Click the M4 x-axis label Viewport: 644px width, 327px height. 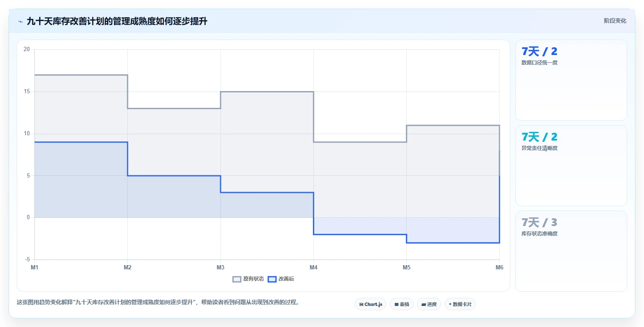[313, 268]
